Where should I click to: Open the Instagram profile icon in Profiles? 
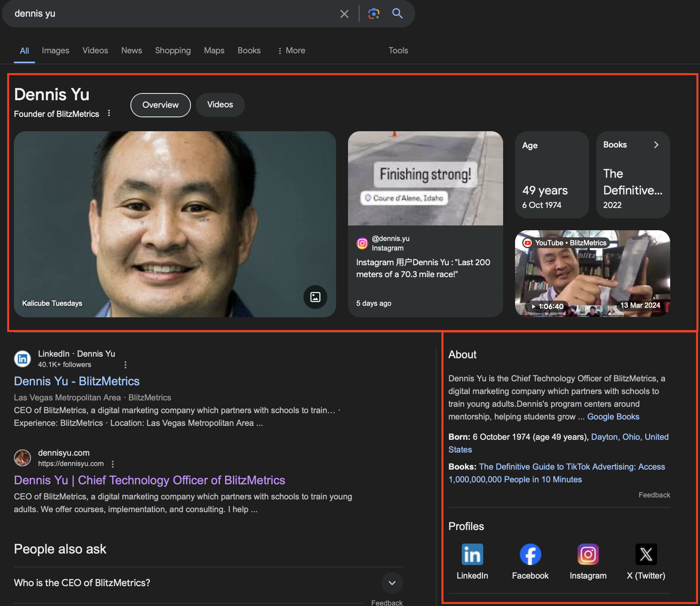588,554
